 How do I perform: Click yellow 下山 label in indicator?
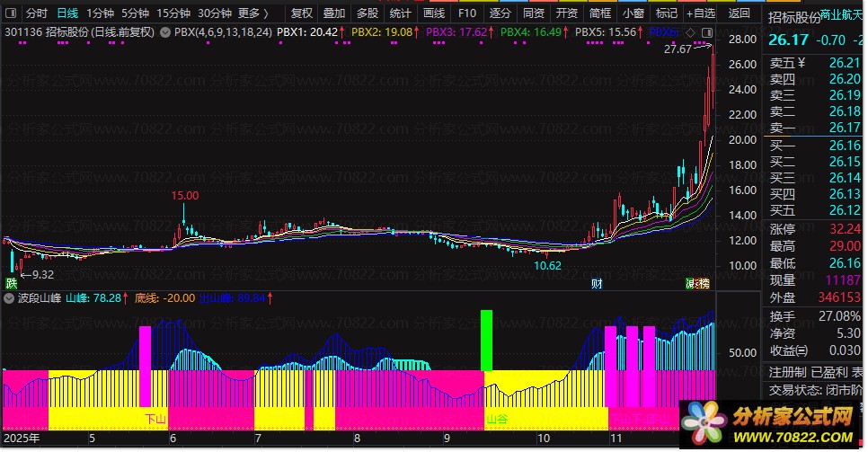155,419
